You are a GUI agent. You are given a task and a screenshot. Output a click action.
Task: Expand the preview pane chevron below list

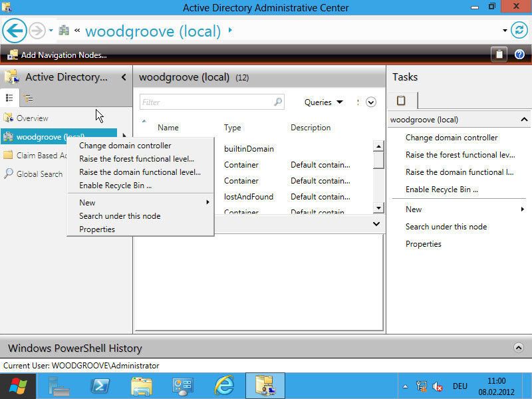tap(376, 224)
